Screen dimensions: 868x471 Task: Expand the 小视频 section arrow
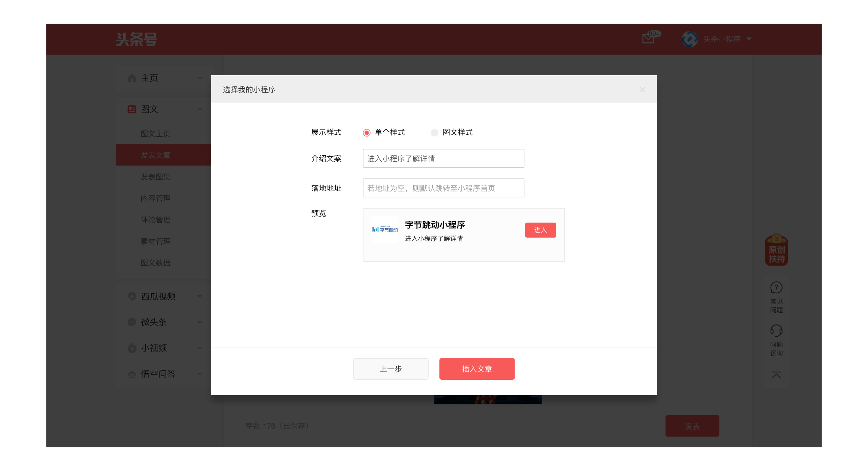pyautogui.click(x=200, y=348)
